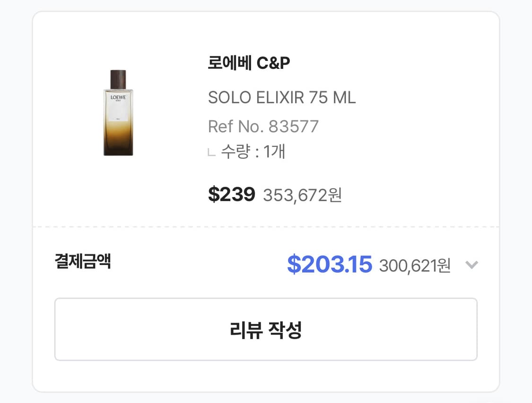Viewport: 532px width, 403px height.
Task: Select the 수량 : 1개 quantity line
Action: [x=247, y=152]
